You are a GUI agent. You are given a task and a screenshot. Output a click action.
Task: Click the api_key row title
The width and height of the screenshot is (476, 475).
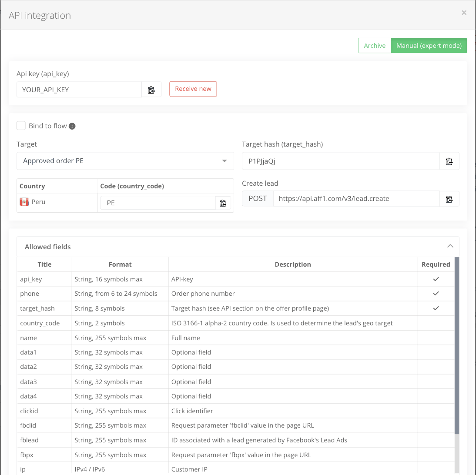(x=31, y=279)
